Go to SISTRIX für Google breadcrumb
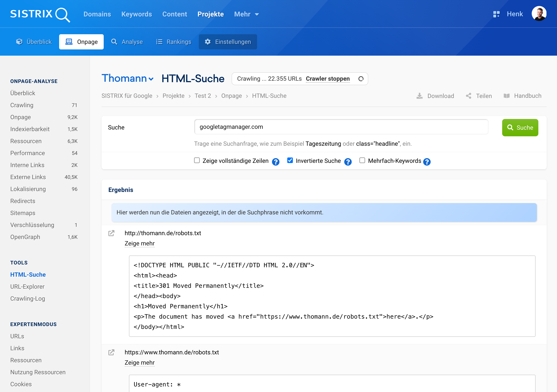 (127, 96)
